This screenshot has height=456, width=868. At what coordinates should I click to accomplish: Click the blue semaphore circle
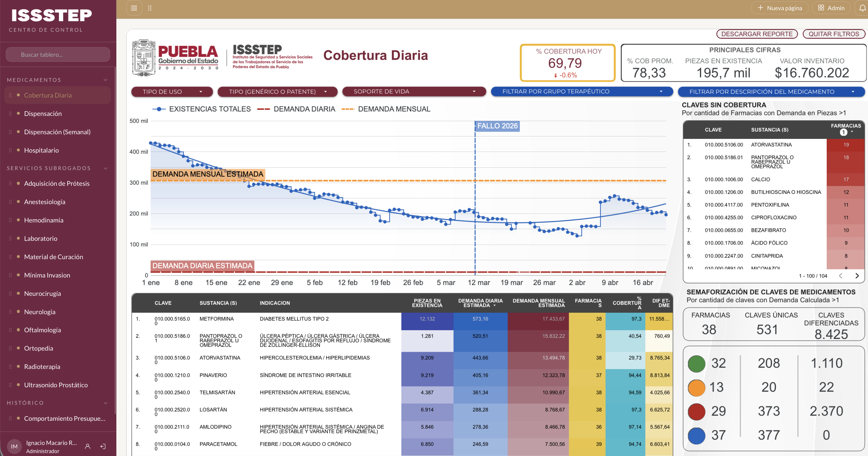tap(696, 435)
